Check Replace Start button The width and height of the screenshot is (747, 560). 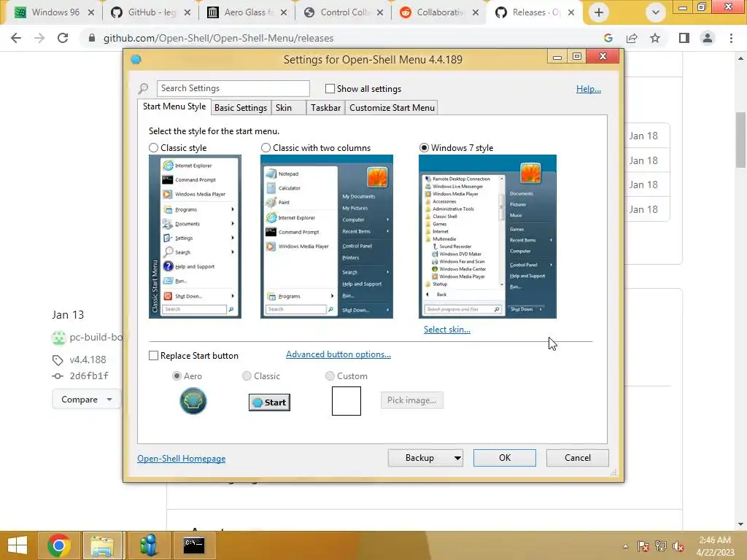click(x=153, y=356)
